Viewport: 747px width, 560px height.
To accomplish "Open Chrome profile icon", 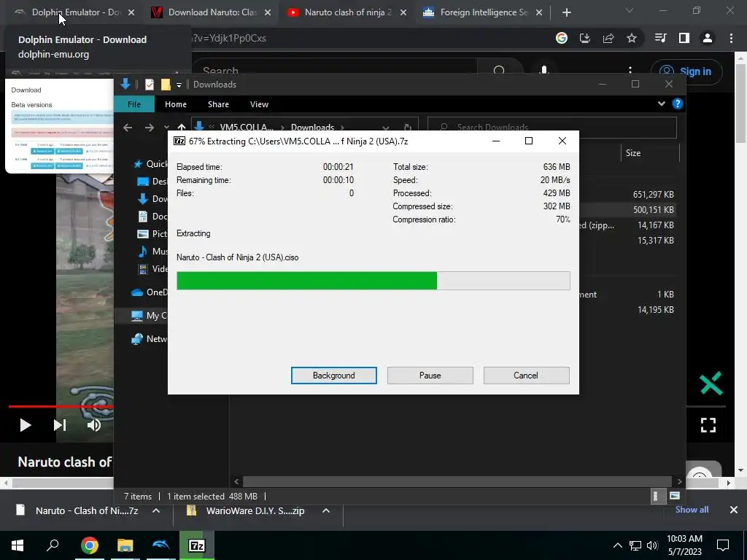I will [x=708, y=38].
